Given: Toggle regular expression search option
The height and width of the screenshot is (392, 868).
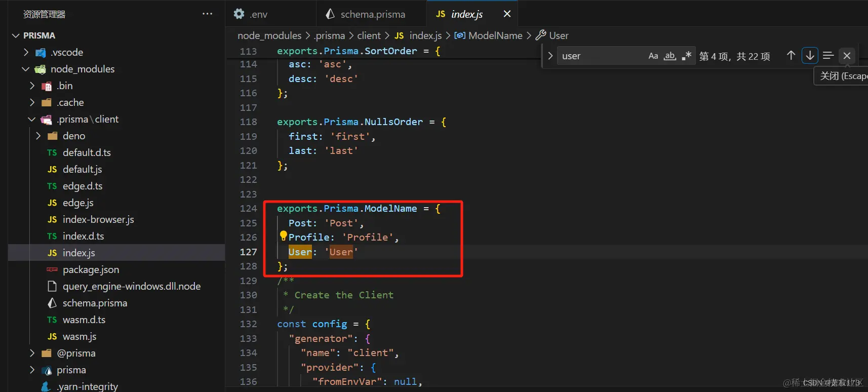Looking at the screenshot, I should pos(686,56).
